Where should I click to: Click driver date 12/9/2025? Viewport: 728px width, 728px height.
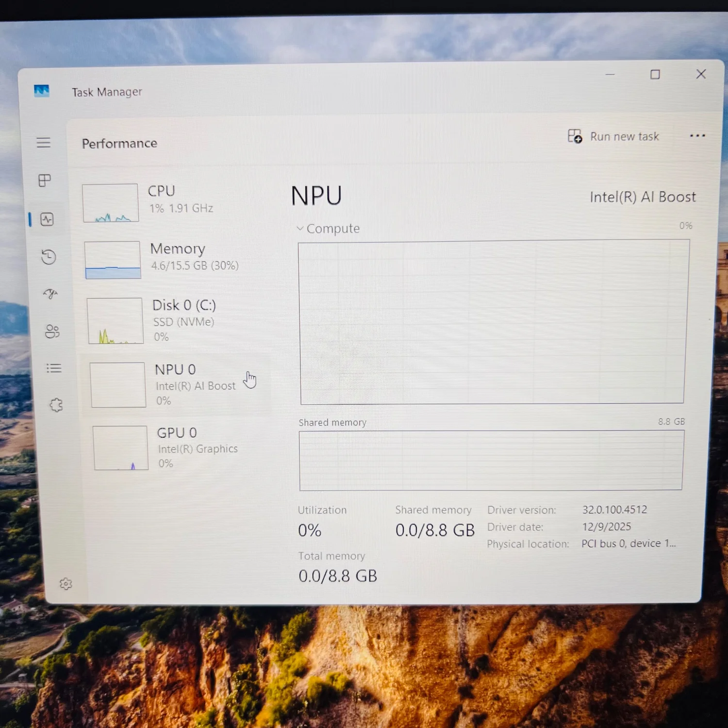pyautogui.click(x=607, y=527)
